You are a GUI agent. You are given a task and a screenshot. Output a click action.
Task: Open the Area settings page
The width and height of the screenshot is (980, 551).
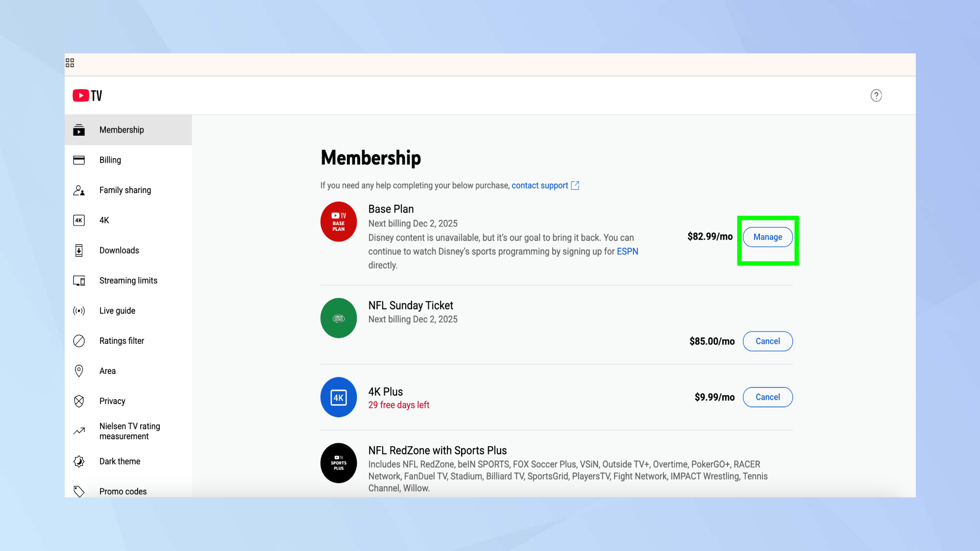pos(107,371)
